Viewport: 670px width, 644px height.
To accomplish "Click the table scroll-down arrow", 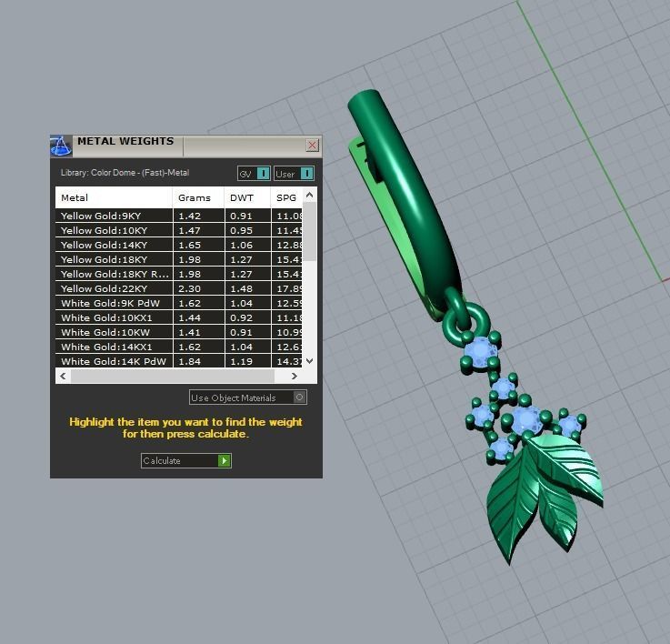I will [x=310, y=361].
